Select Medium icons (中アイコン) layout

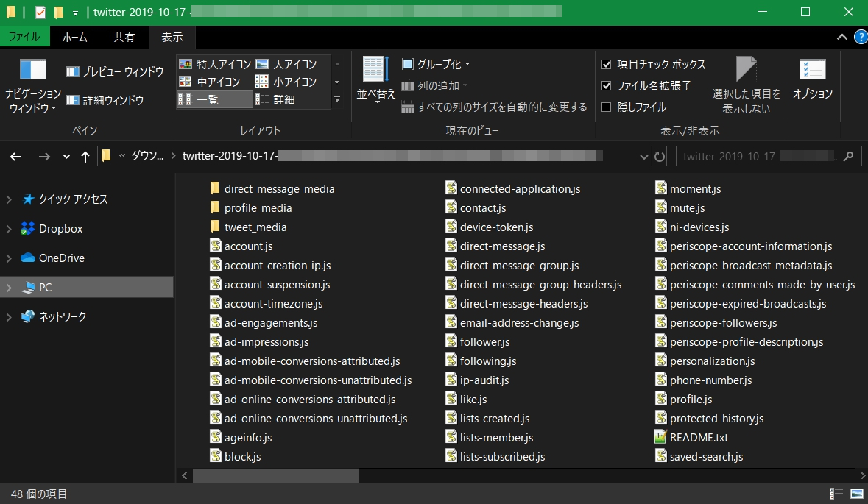[209, 82]
